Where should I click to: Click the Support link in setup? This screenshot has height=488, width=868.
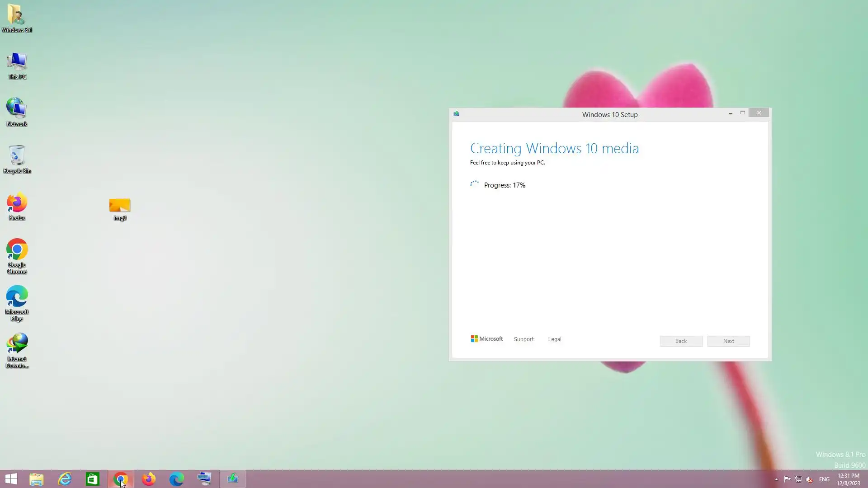524,339
